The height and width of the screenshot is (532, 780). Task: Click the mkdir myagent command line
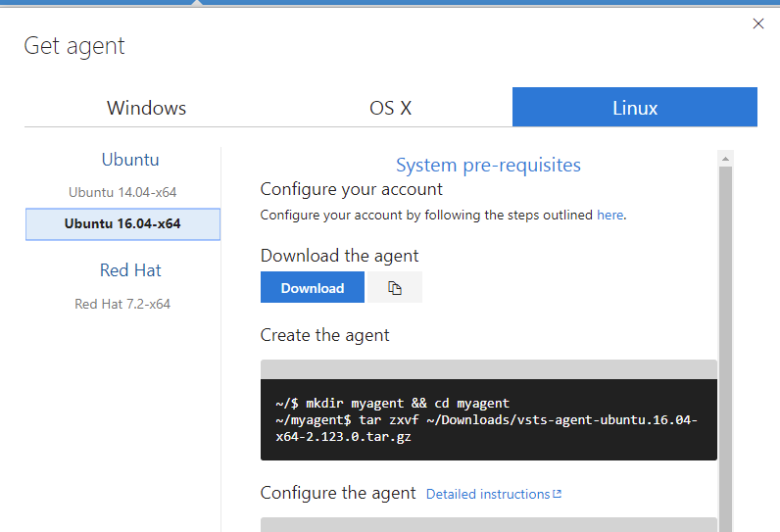click(393, 403)
